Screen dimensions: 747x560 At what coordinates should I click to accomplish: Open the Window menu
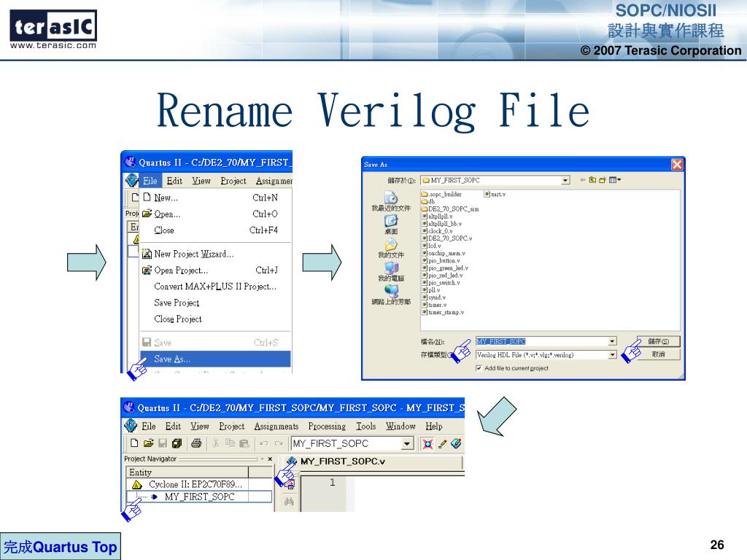pyautogui.click(x=400, y=426)
